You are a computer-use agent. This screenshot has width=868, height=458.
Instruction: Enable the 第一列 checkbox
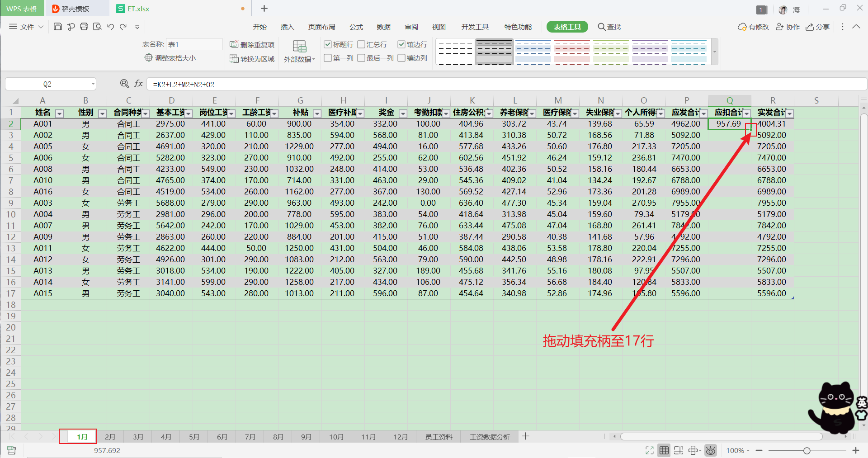328,58
